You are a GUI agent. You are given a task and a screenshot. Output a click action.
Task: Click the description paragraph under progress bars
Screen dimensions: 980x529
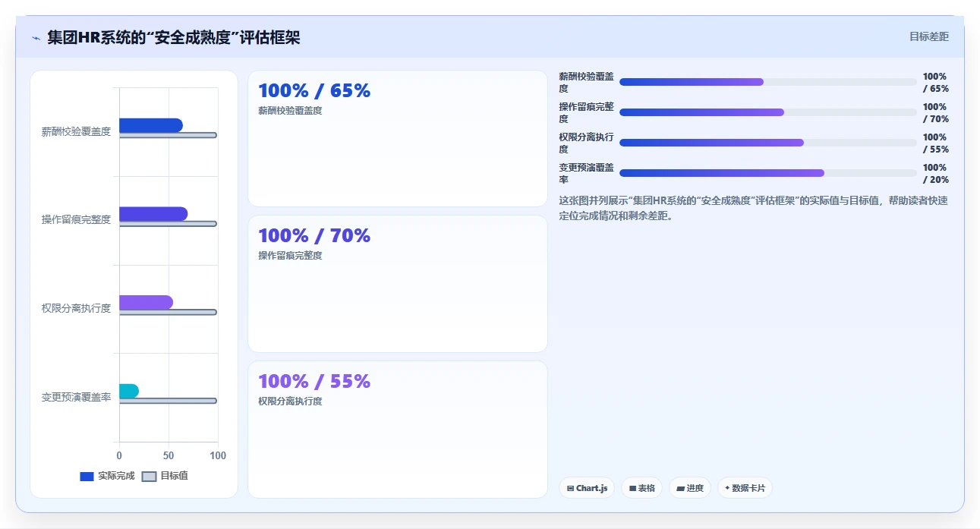click(x=753, y=208)
